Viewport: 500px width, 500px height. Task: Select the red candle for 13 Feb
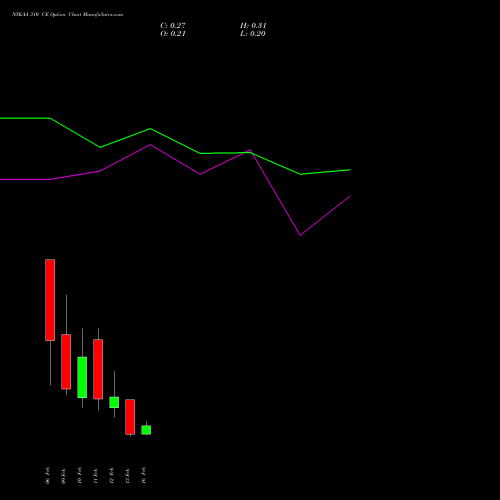point(130,417)
